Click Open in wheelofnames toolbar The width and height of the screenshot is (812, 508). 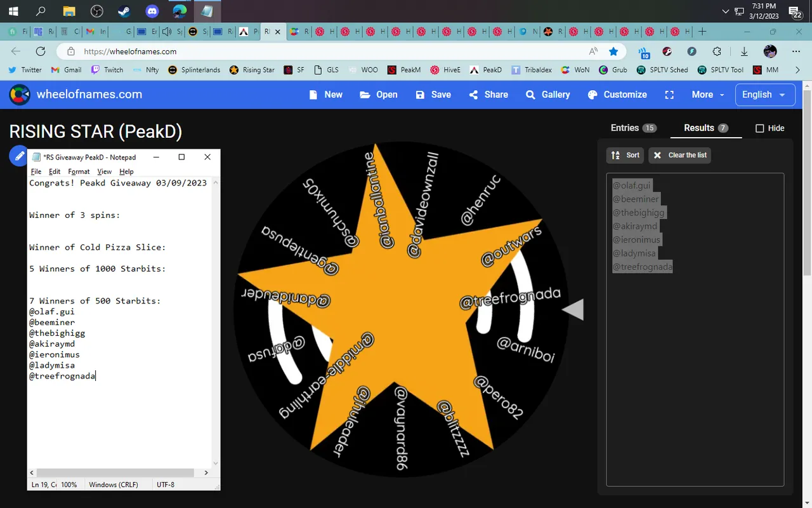[379, 95]
